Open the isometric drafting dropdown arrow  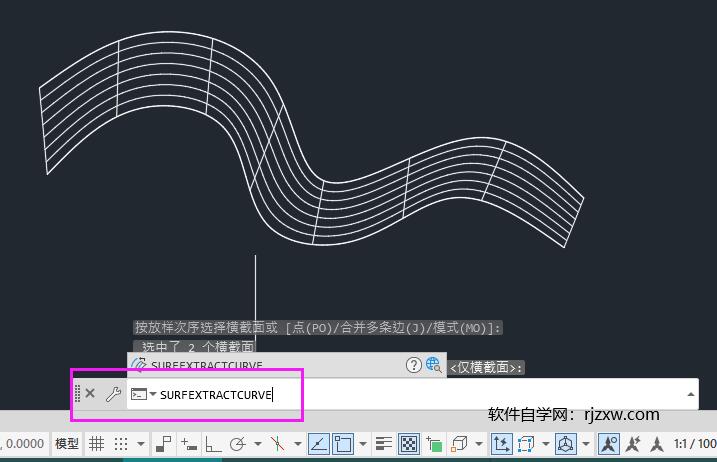point(298,444)
